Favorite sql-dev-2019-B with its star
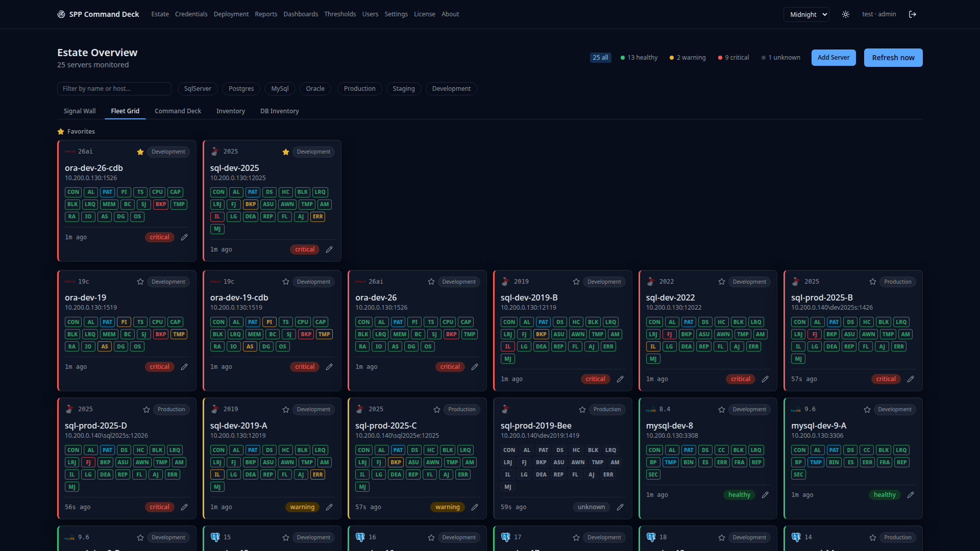The height and width of the screenshot is (551, 980). 576,282
